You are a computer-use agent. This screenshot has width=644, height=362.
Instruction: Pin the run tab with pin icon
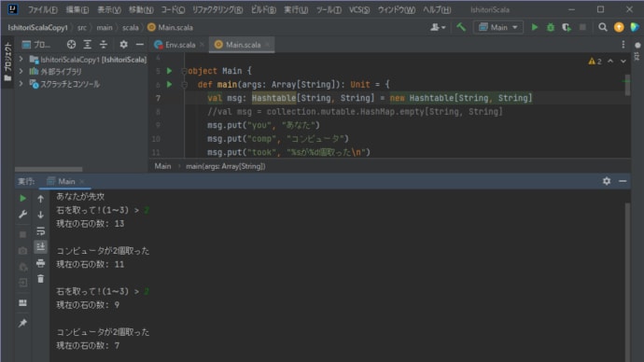[x=22, y=323]
